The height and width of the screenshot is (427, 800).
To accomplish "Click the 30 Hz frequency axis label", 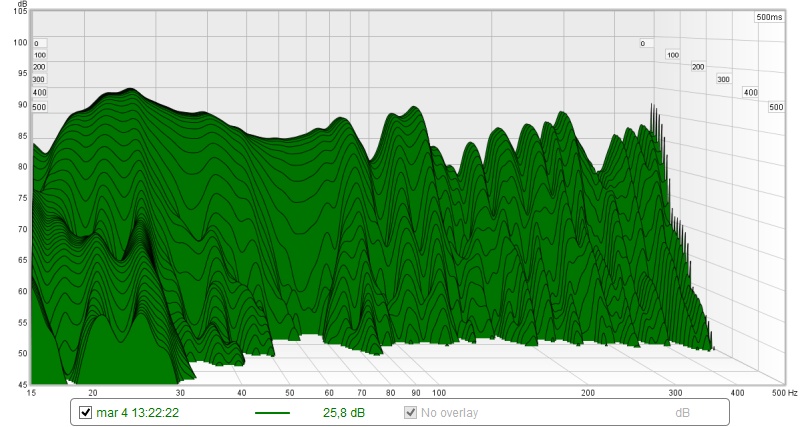I will (x=180, y=393).
